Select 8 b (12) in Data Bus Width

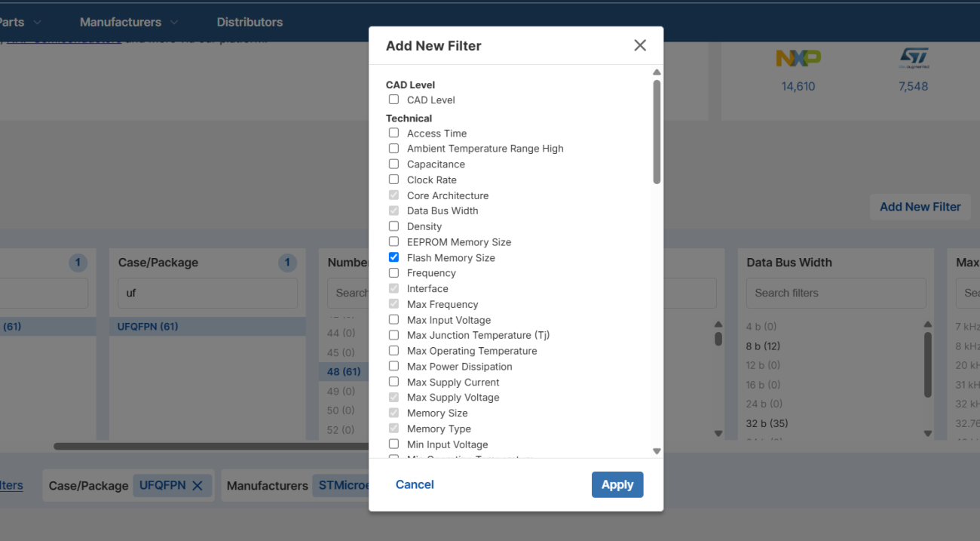(763, 346)
